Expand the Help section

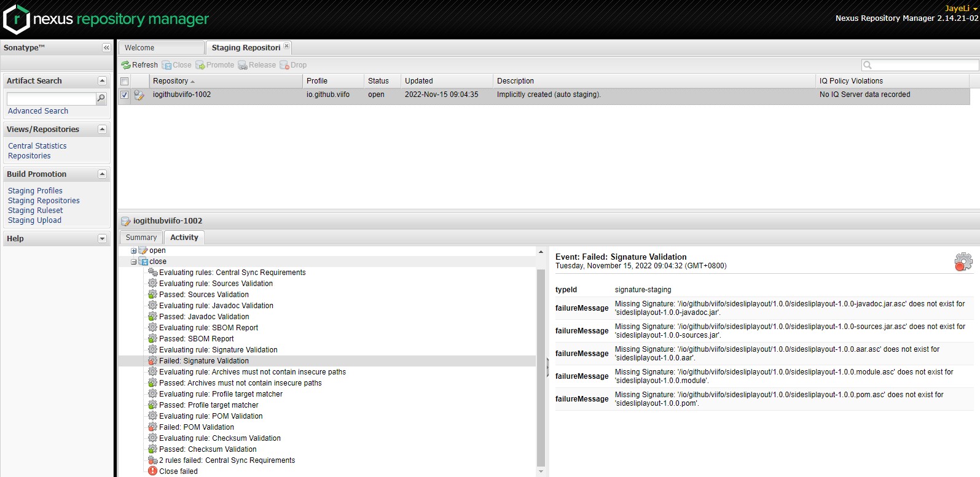[102, 239]
